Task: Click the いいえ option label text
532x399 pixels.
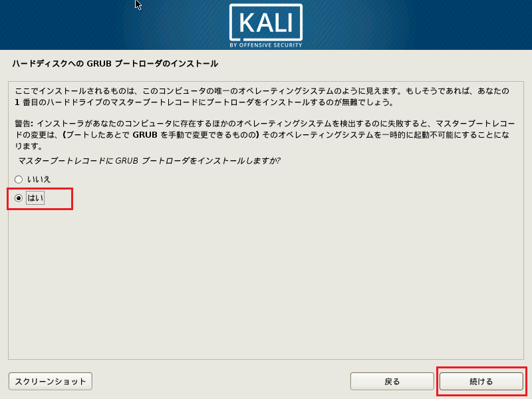Action: coord(39,179)
